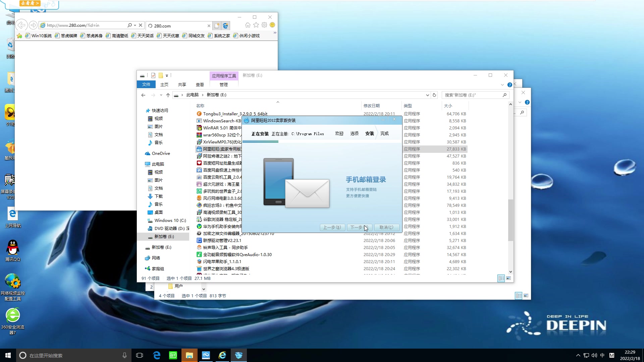Open address bar history dropdown in Explorer
This screenshot has height=362, width=644.
[x=427, y=95]
